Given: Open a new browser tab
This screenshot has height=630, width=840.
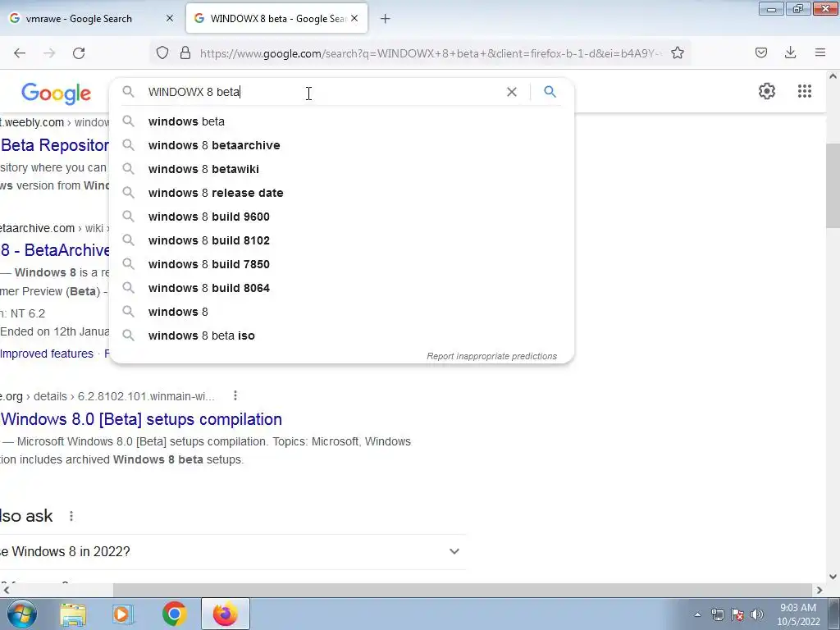Looking at the screenshot, I should coord(386,19).
